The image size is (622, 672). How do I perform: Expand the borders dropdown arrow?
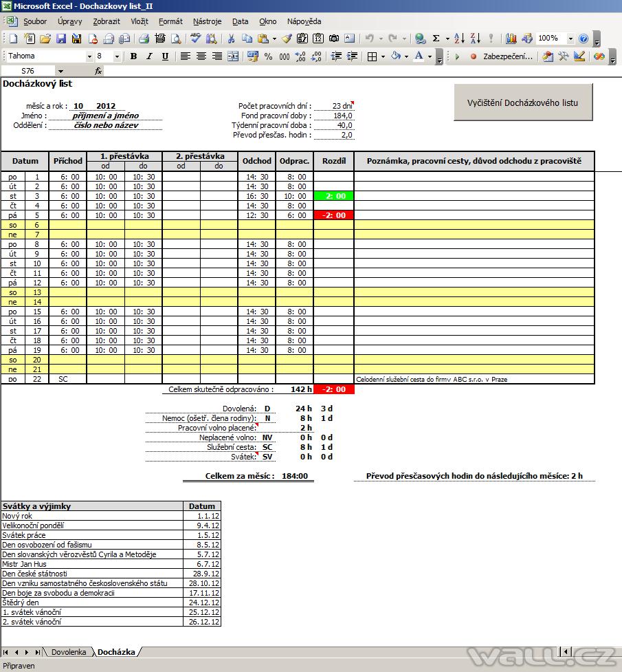383,56
